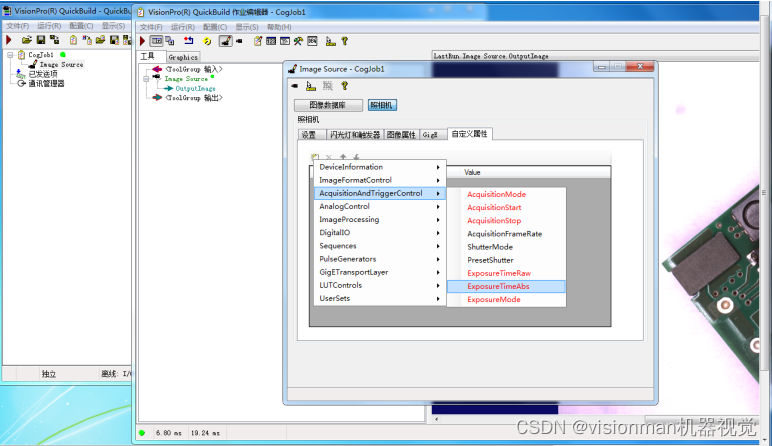Image resolution: width=772 pixels, height=446 pixels.
Task: Click the help question mark in job editor toolbar
Action: [345, 41]
